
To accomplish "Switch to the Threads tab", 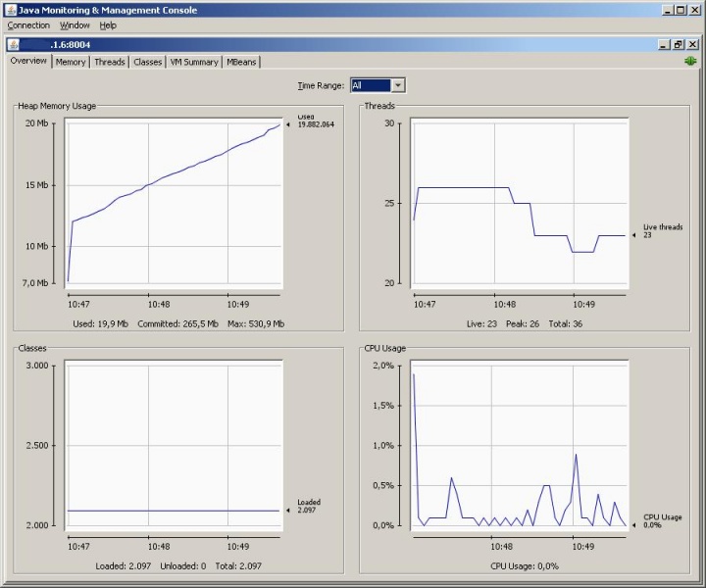I will (110, 62).
